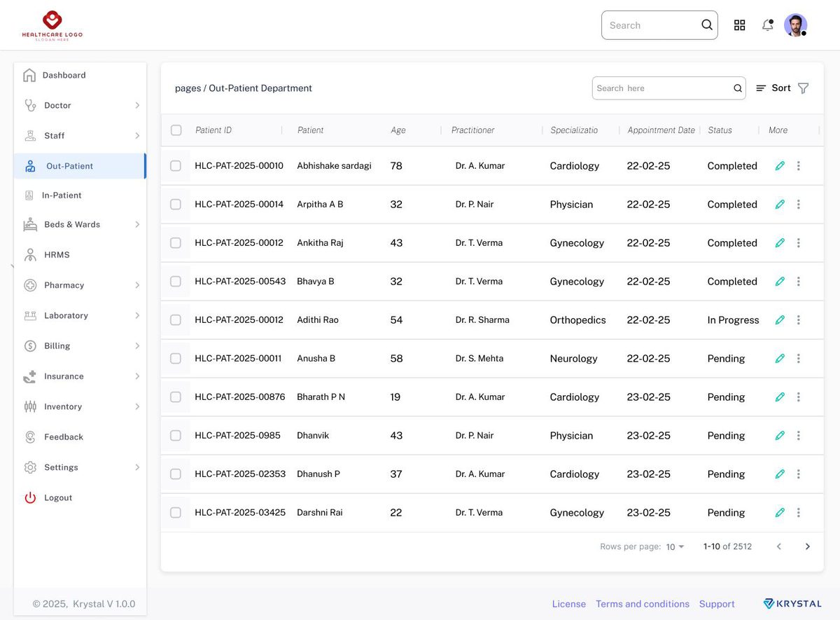
Task: Click the filter funnel icon
Action: pyautogui.click(x=804, y=88)
